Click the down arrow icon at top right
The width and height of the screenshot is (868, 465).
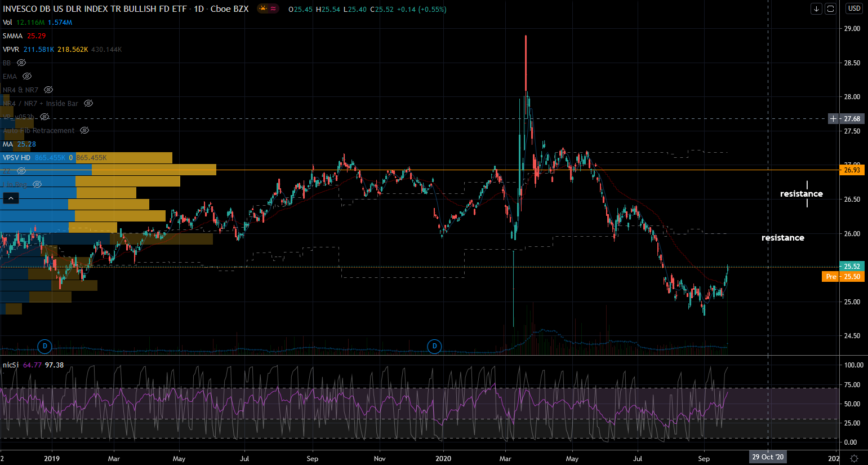tap(816, 8)
